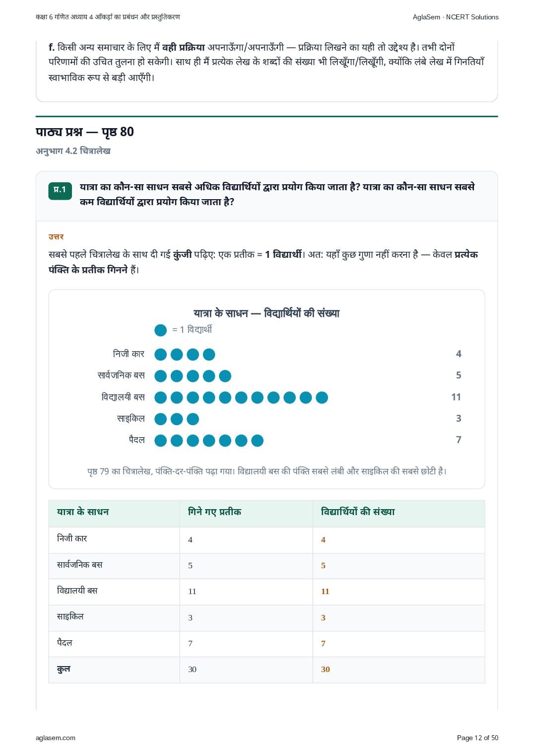Click the 'विद्यालयी बस' cell in the table

click(x=77, y=591)
